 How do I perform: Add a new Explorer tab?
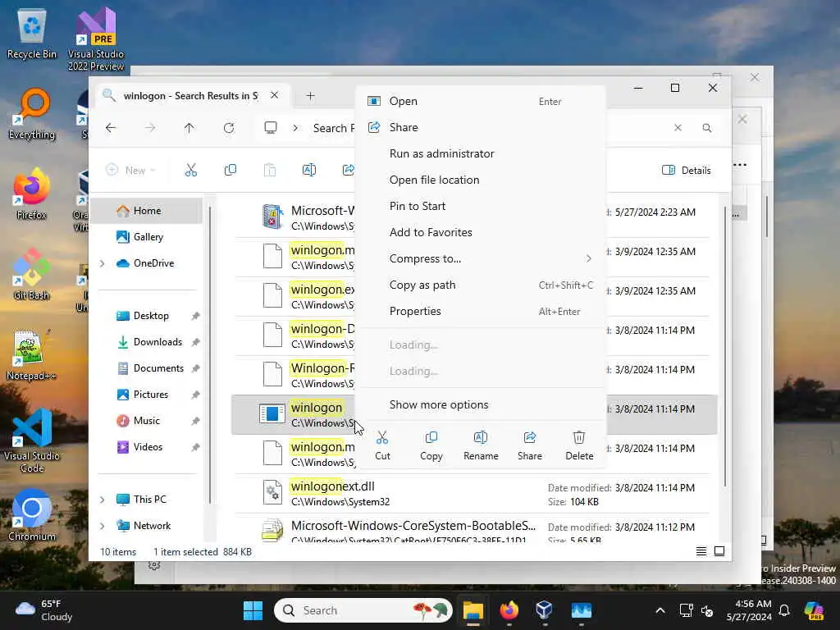[x=310, y=96]
